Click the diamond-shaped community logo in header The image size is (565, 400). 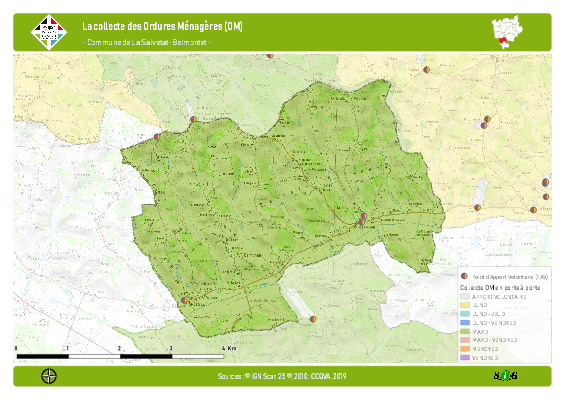[49, 32]
